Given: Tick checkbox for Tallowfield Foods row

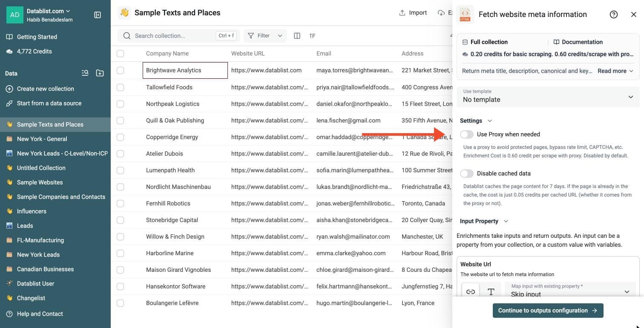Looking at the screenshot, I should click(121, 87).
